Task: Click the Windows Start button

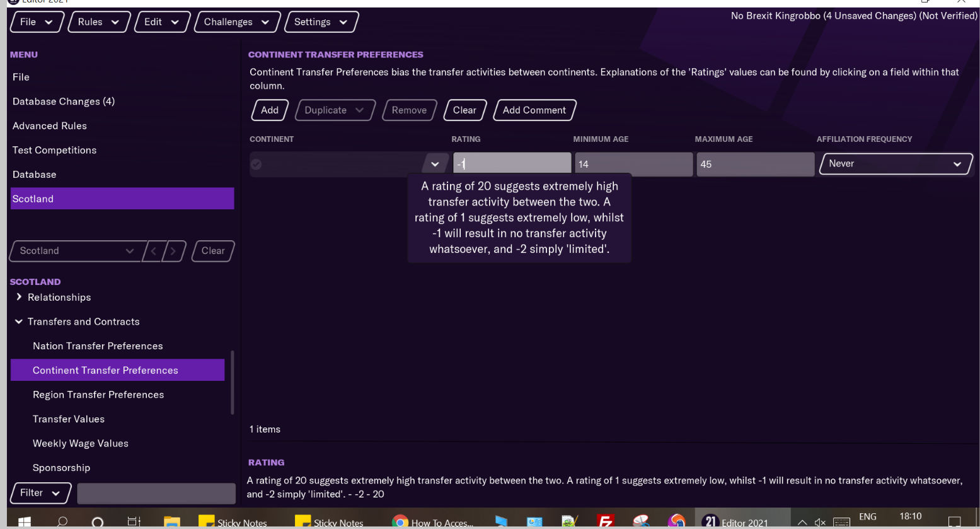Action: 25,522
